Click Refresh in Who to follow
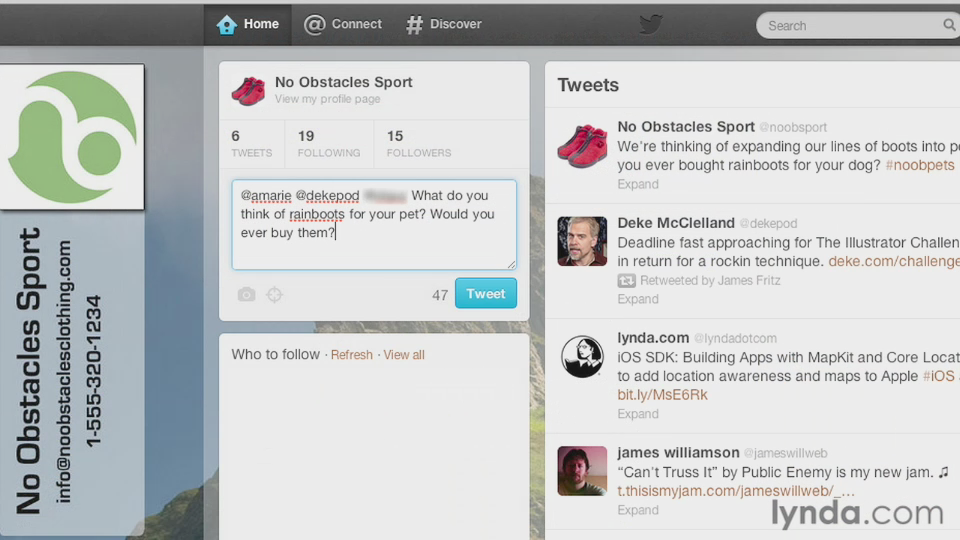 click(x=351, y=355)
